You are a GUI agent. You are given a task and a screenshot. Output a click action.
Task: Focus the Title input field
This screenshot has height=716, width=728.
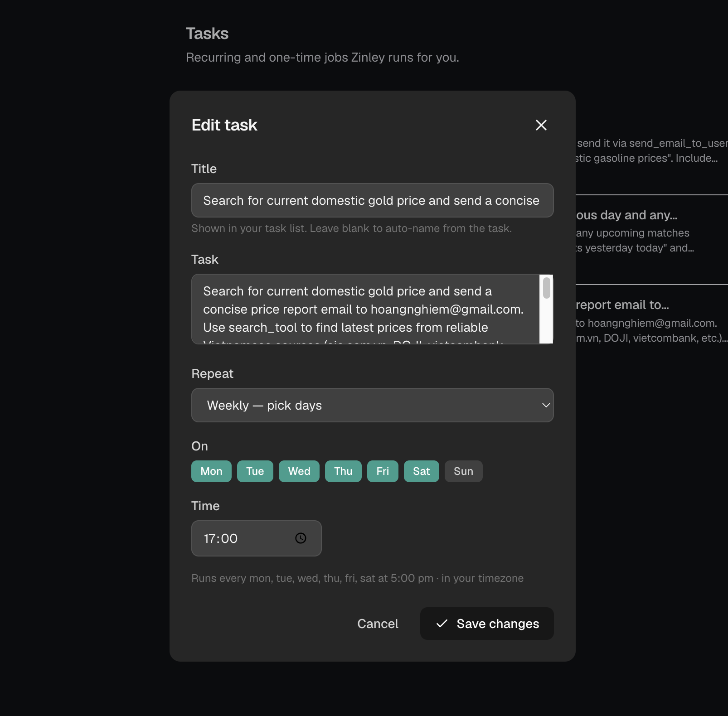click(x=373, y=200)
